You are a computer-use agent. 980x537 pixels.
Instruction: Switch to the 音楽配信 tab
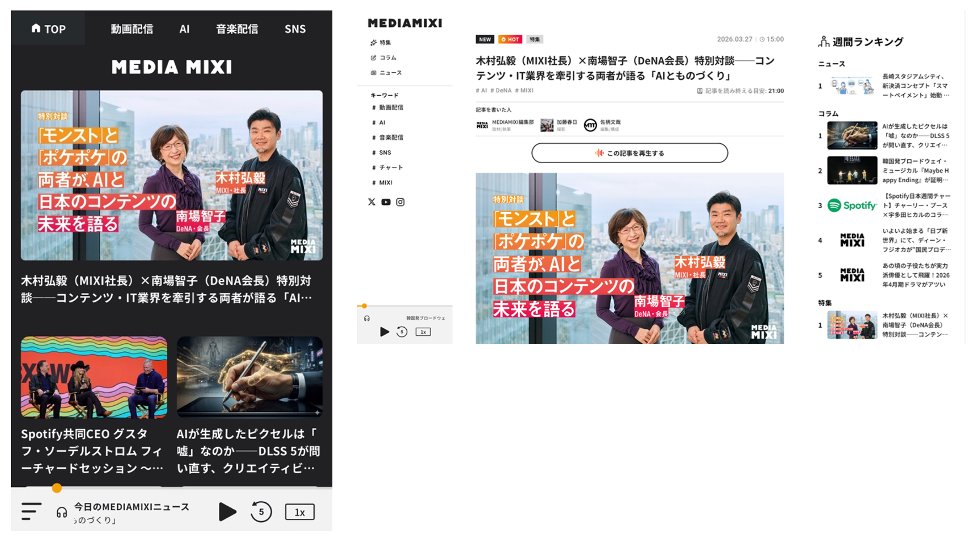point(237,29)
